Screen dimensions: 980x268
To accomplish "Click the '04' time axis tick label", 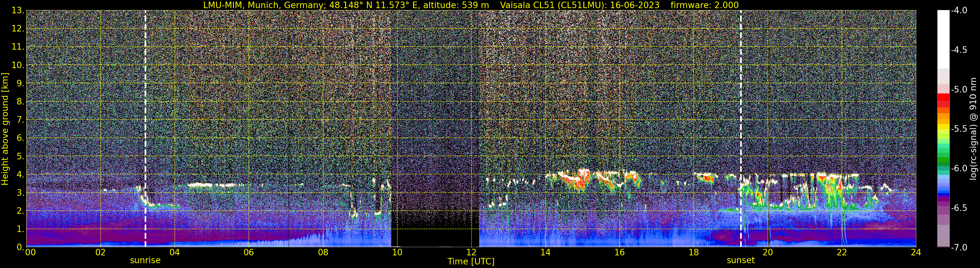I will click(174, 252).
